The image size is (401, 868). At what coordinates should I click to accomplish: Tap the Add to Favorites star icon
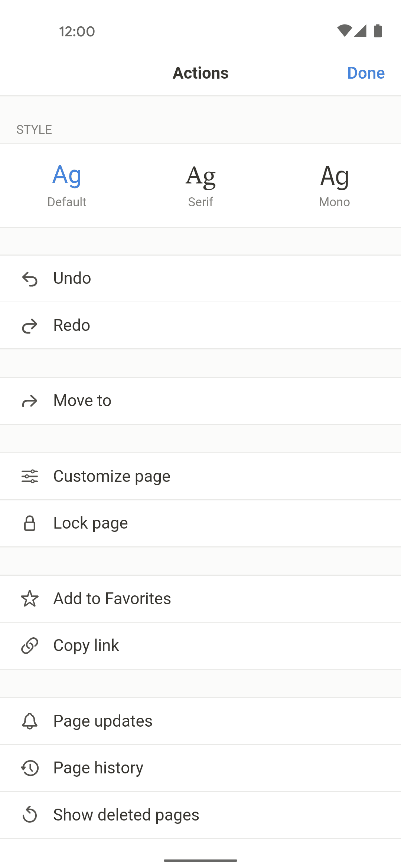click(x=30, y=599)
